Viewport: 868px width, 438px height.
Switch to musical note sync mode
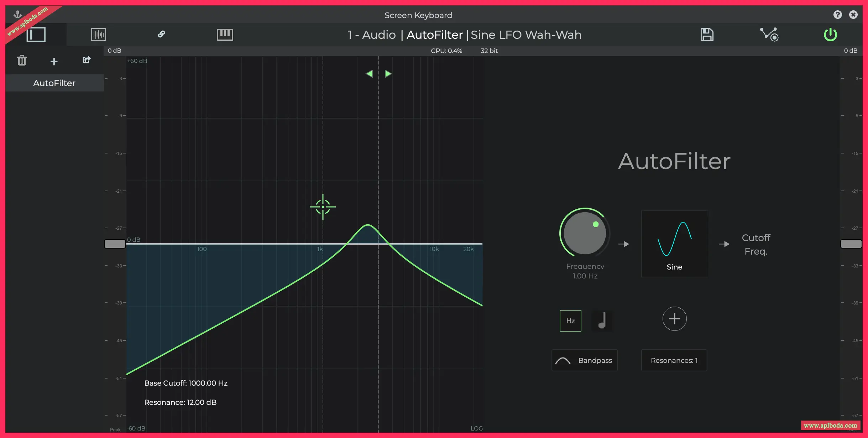602,320
